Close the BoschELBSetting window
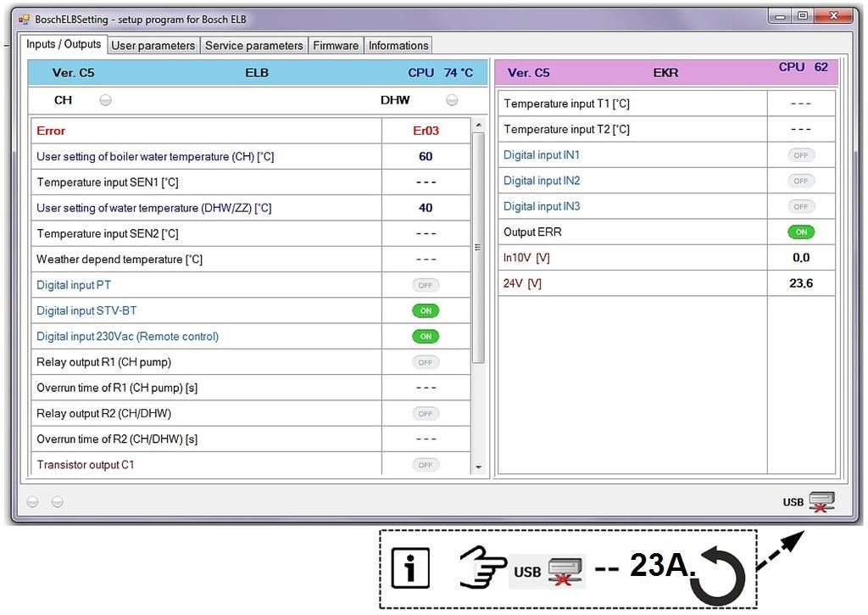 [833, 17]
